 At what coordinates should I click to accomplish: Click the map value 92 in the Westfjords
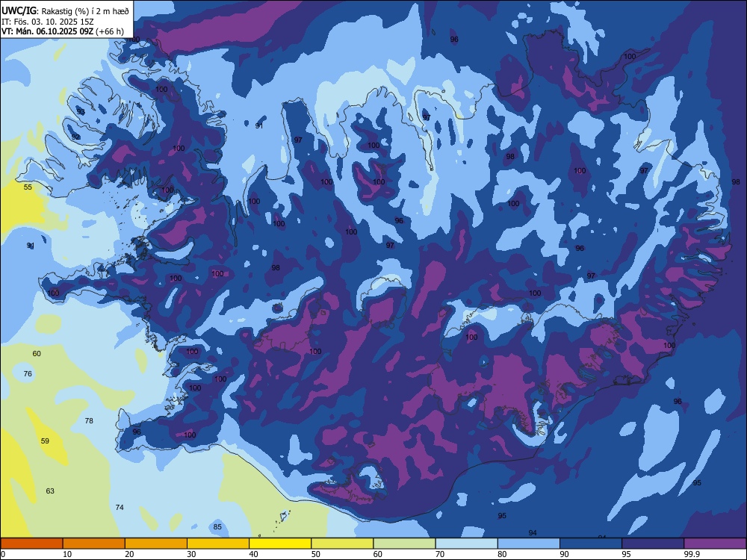point(75,137)
